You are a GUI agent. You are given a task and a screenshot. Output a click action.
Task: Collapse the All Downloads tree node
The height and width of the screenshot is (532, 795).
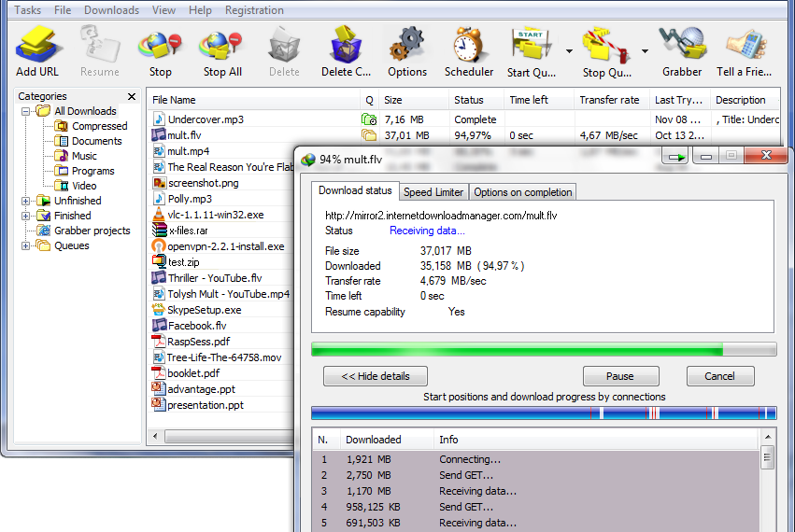26,111
